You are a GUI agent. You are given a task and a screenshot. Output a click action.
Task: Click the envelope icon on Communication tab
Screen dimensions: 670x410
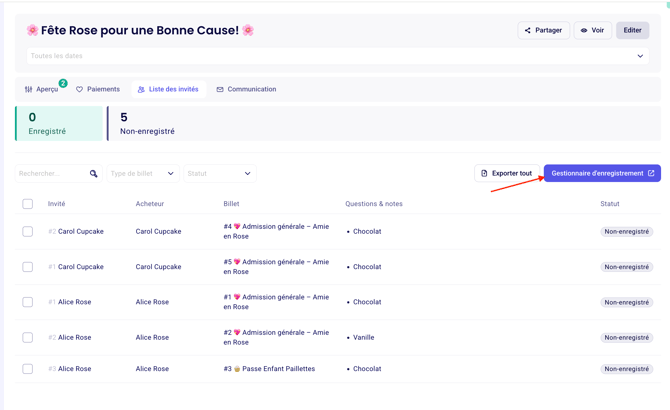[220, 90]
